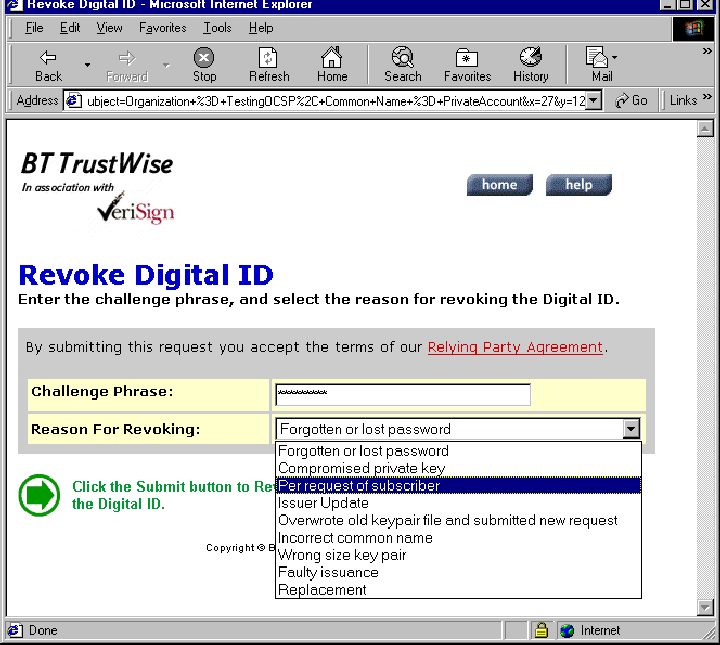Open the File menu
The image size is (720, 645).
[34, 28]
